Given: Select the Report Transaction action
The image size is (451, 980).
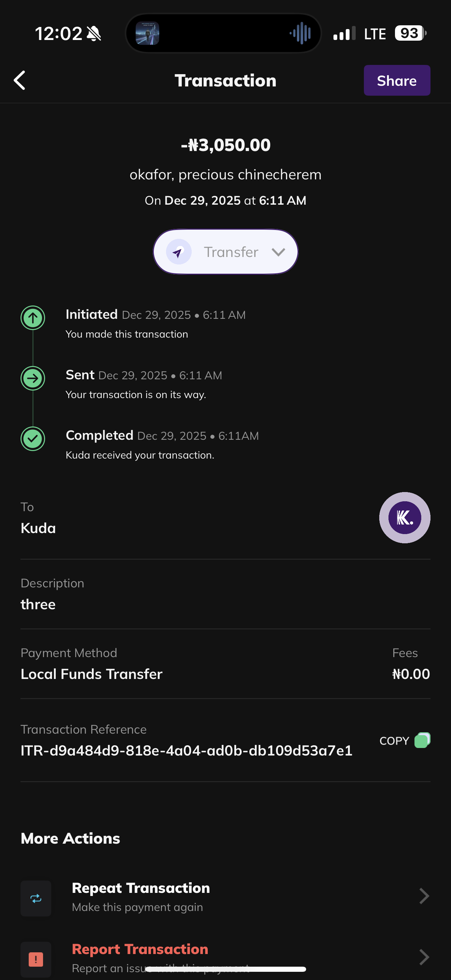Looking at the screenshot, I should click(x=140, y=949).
